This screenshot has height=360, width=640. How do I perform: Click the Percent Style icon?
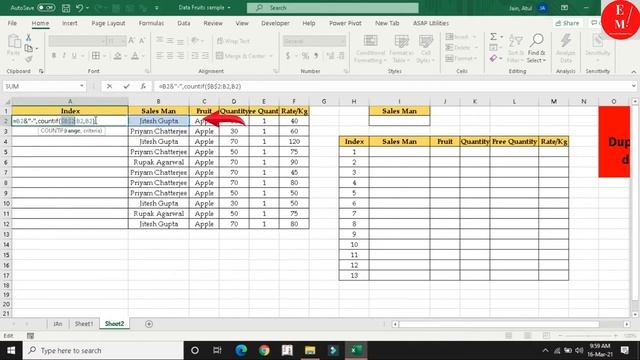click(305, 56)
